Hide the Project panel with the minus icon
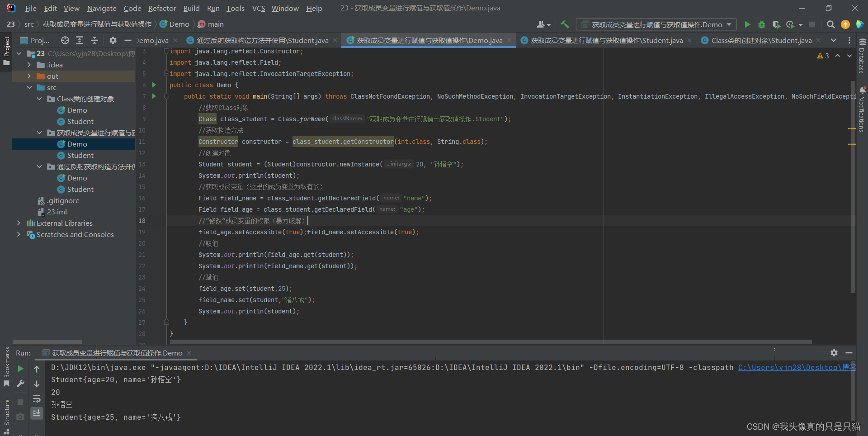868x436 pixels. pos(128,40)
